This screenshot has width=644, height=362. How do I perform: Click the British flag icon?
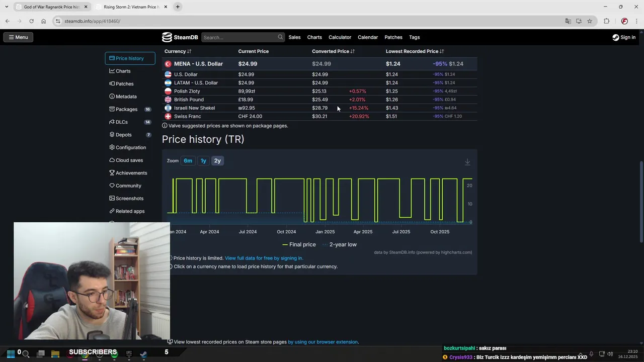coord(168,100)
